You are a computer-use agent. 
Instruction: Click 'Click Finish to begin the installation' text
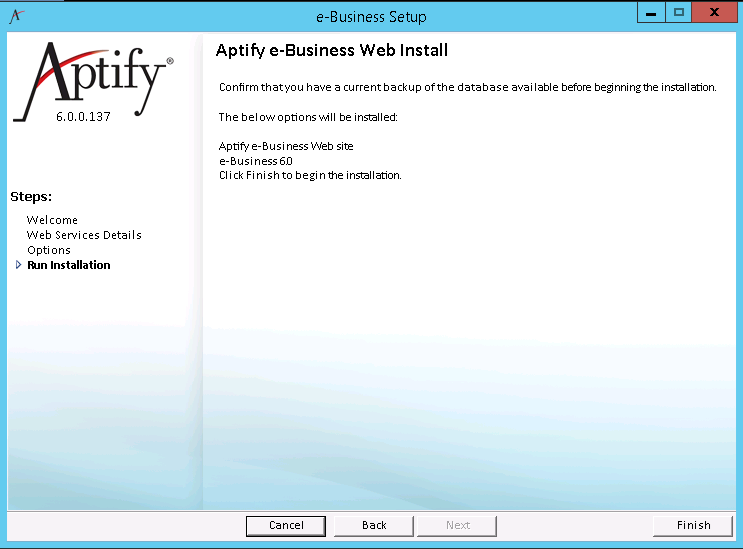click(310, 175)
